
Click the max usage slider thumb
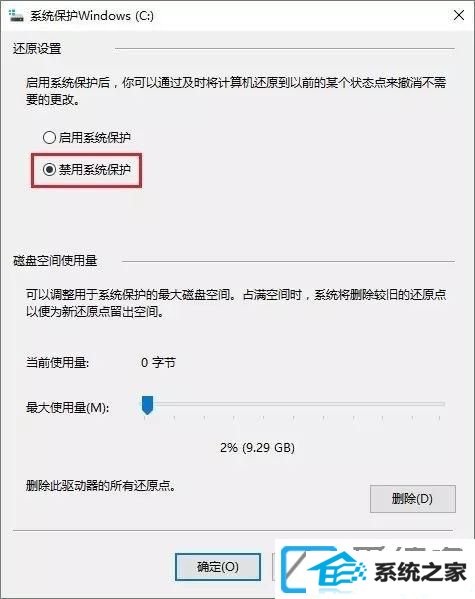148,405
